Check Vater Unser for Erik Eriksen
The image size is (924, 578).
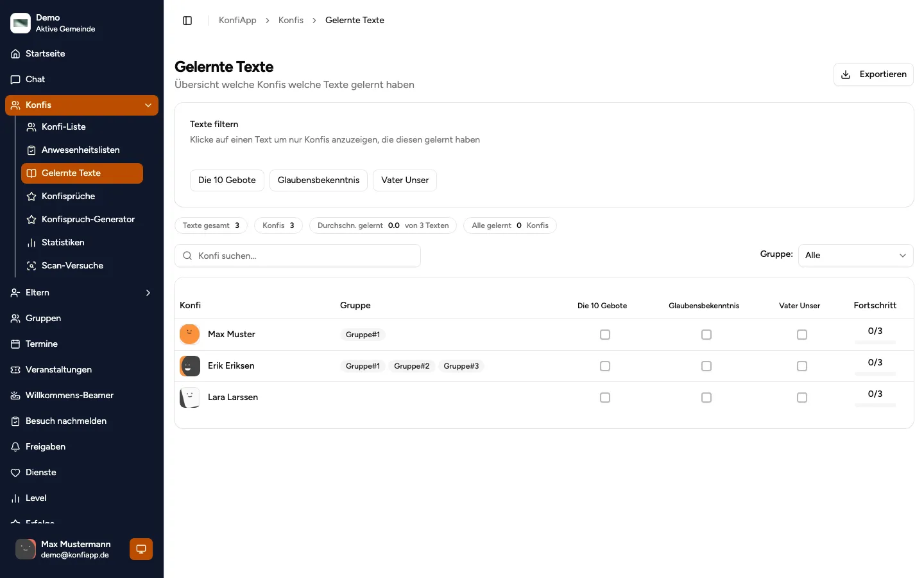coord(802,366)
